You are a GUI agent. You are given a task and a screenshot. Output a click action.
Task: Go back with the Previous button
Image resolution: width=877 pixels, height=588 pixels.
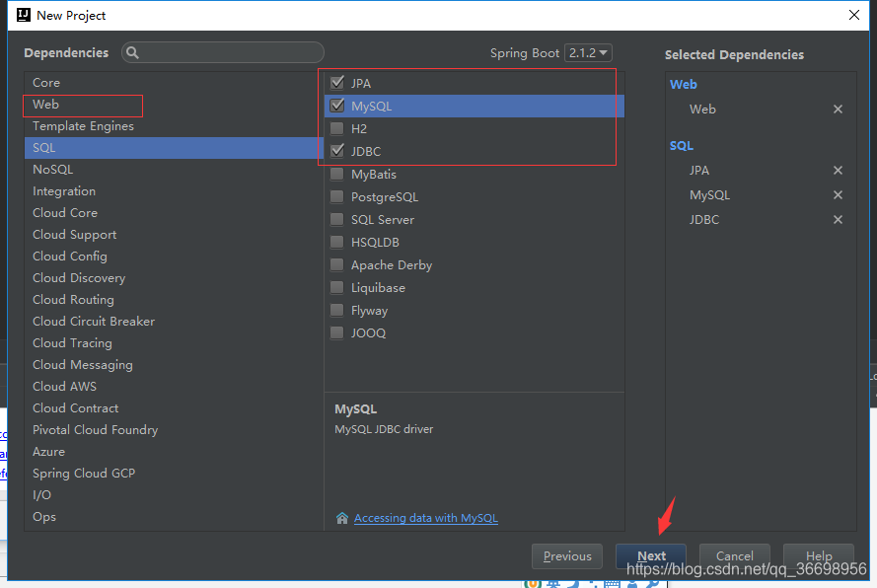(x=567, y=556)
